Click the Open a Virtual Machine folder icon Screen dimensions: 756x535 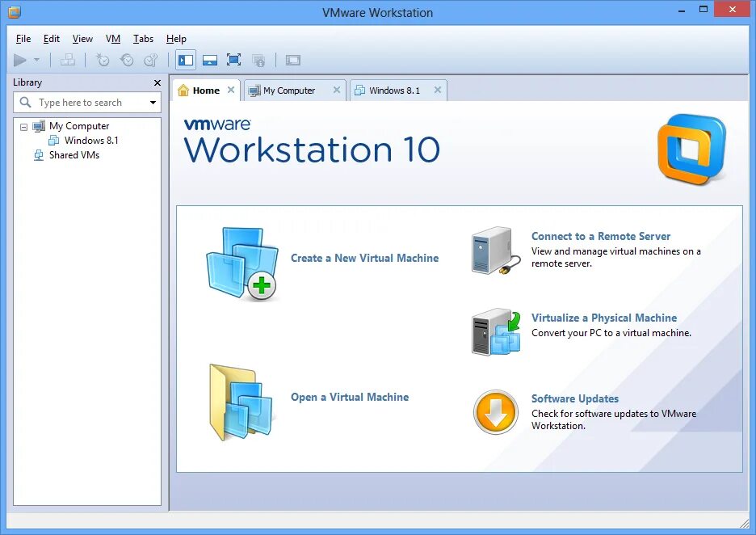(x=241, y=402)
